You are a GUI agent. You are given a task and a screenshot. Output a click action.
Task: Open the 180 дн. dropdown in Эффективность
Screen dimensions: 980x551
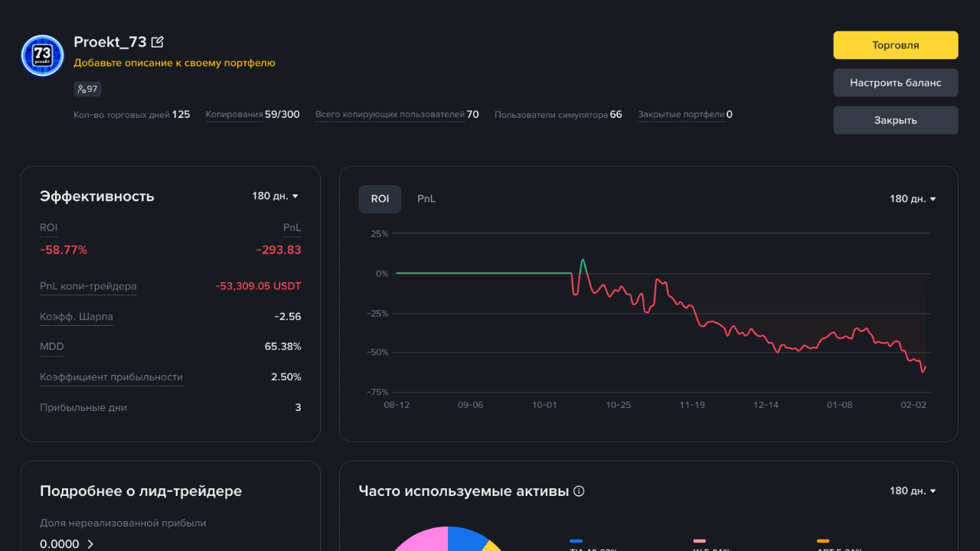(276, 196)
